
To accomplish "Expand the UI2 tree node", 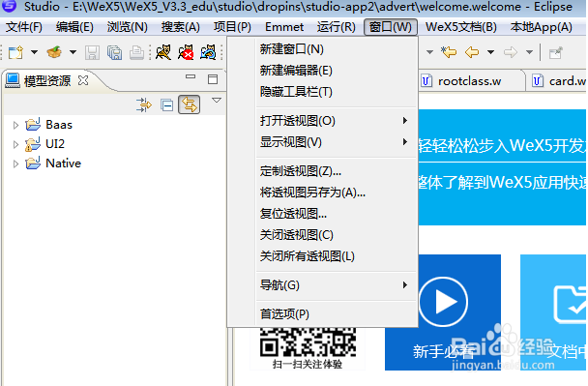I will point(15,144).
